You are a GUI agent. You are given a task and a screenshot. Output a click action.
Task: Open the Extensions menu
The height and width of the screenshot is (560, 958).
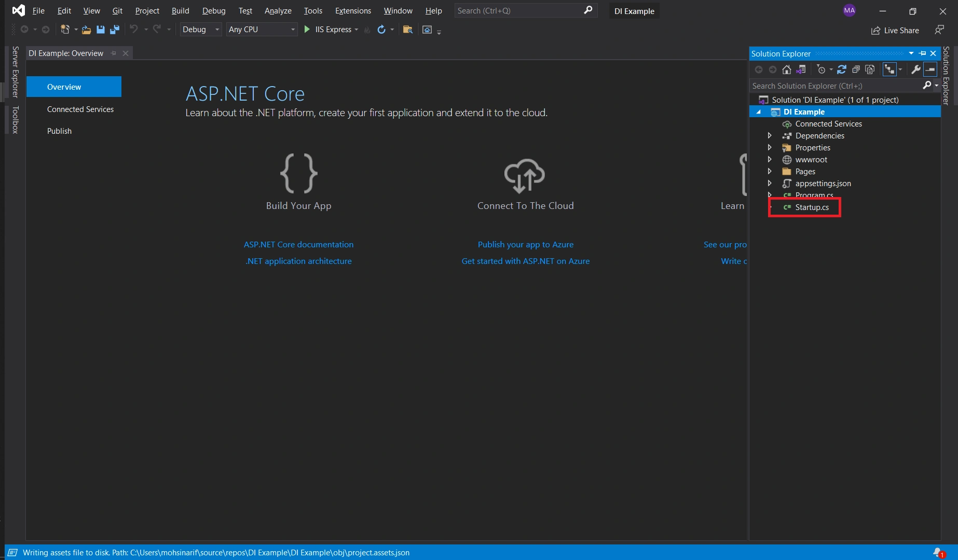coord(353,10)
